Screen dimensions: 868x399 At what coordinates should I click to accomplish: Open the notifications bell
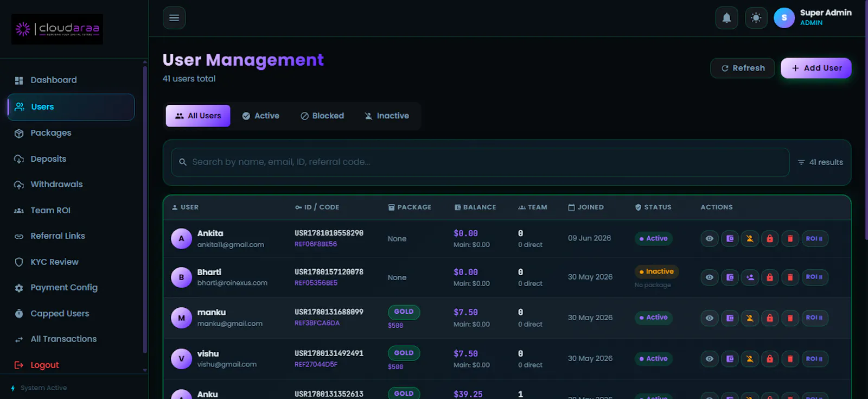(x=726, y=18)
